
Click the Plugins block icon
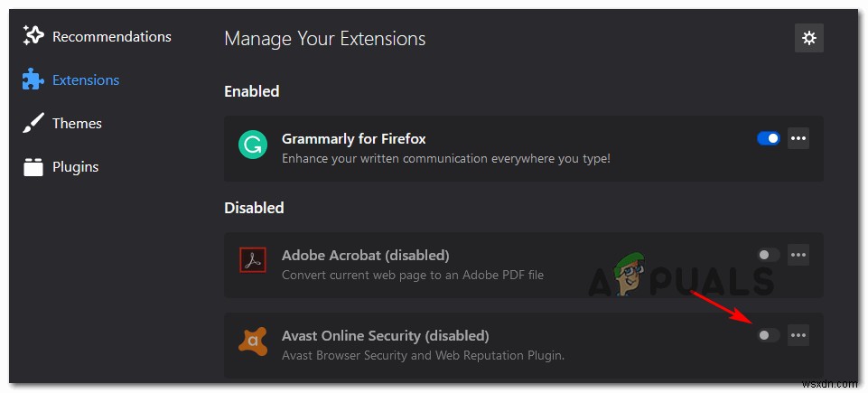tap(33, 167)
